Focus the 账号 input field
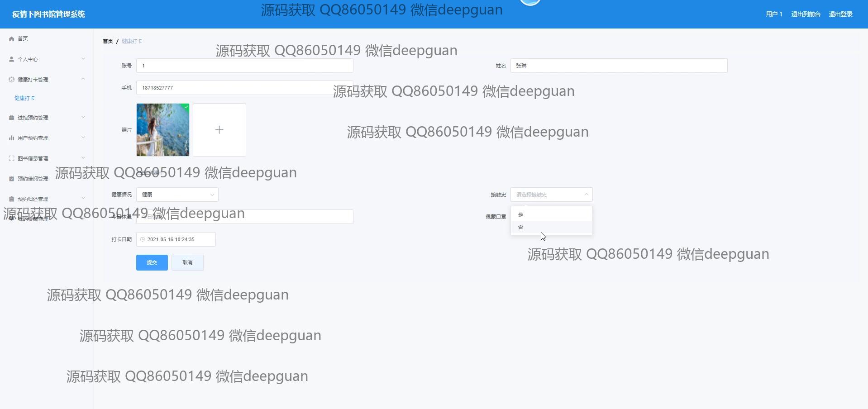The height and width of the screenshot is (409, 868). (245, 66)
